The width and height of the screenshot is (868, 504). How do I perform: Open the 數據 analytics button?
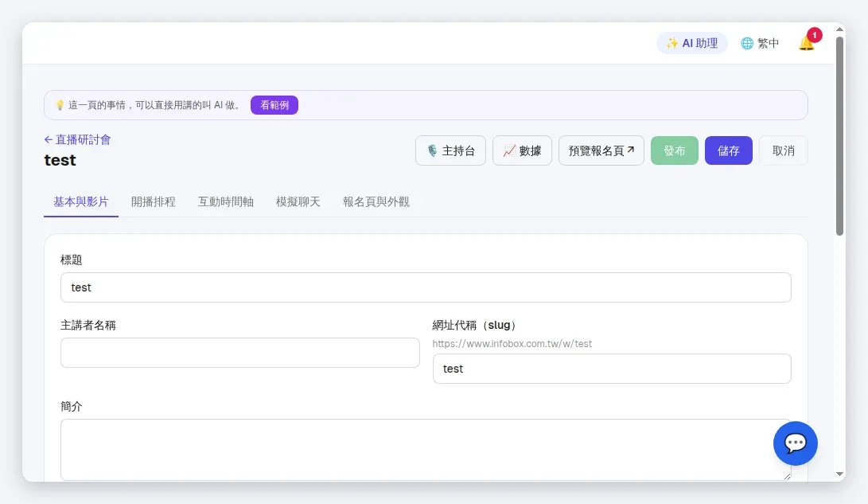coord(522,150)
